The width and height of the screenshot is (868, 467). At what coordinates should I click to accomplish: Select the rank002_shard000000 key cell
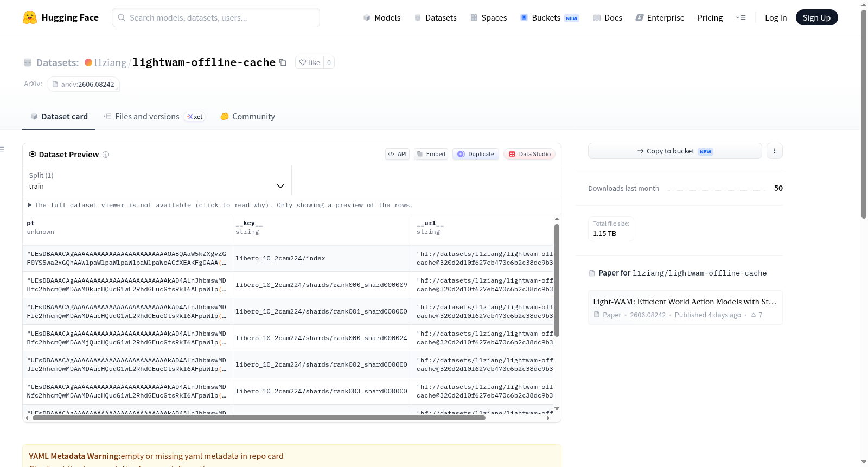coord(321,364)
